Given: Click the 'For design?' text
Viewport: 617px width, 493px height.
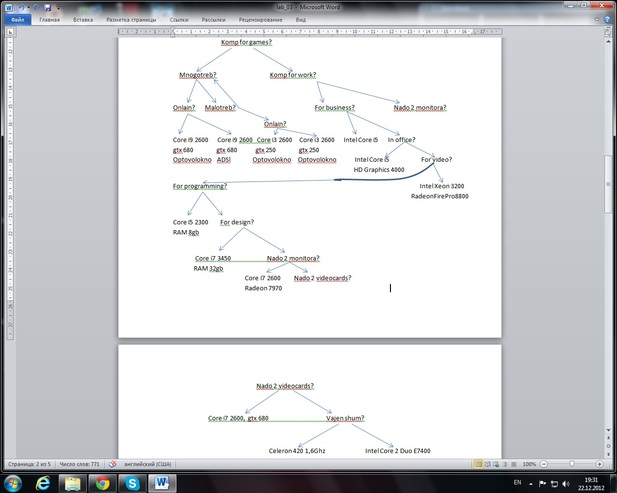Looking at the screenshot, I should (x=237, y=222).
